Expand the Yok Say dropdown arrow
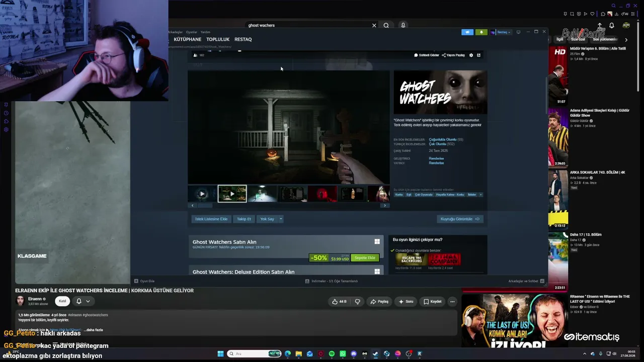The height and width of the screenshot is (362, 644). pos(281,219)
